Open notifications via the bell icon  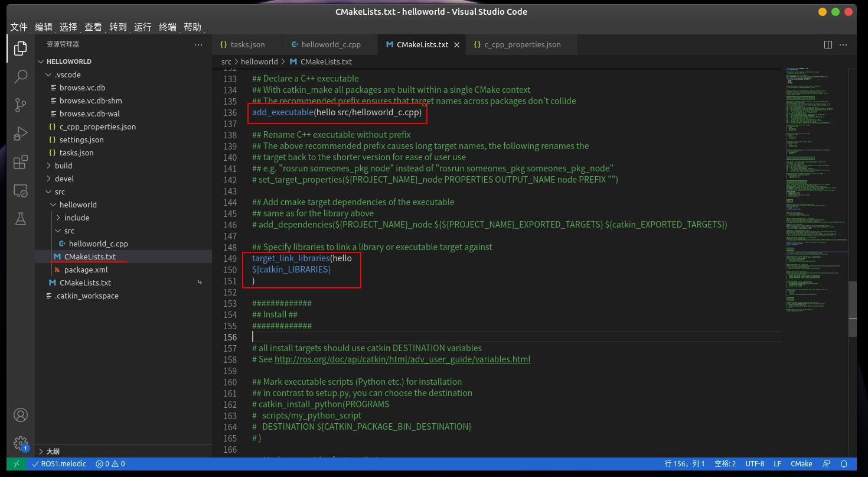tap(844, 464)
